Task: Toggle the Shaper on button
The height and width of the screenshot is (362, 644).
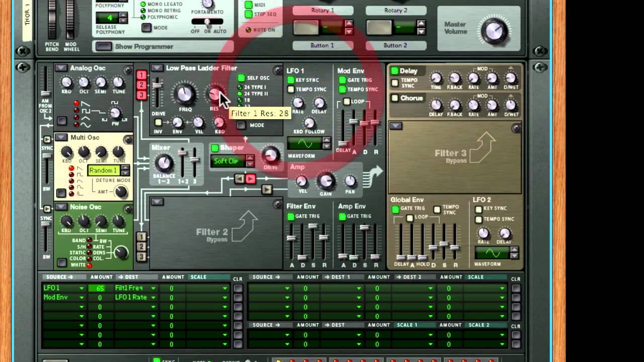Action: click(x=215, y=148)
